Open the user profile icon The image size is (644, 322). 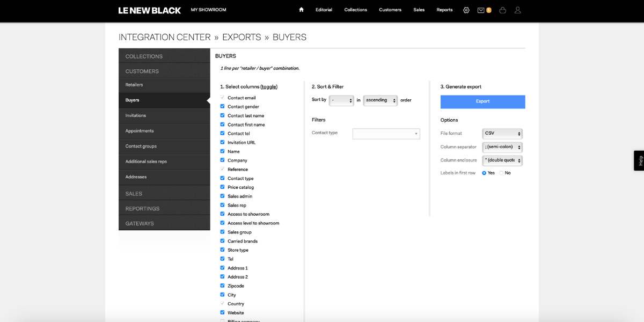click(x=517, y=10)
